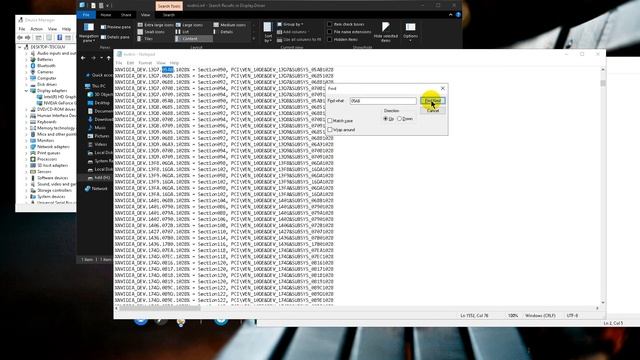Open Device Manager Action menu
The image size is (640, 360).
click(36, 29)
